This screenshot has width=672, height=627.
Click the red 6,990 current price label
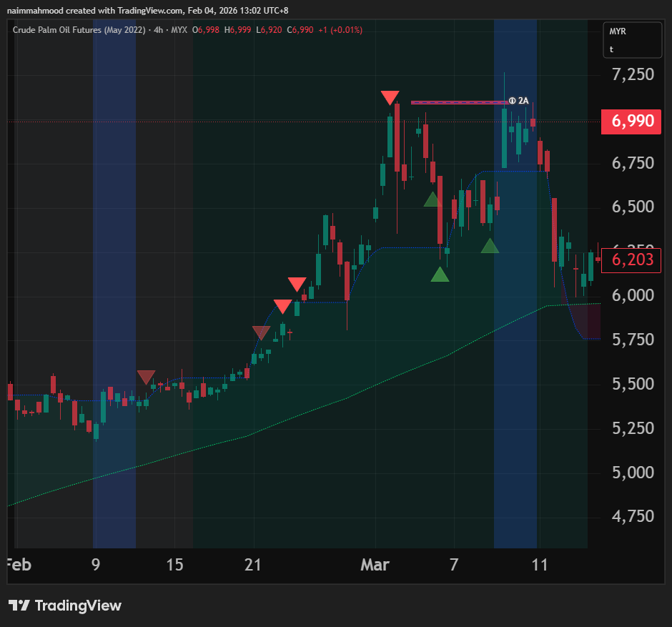click(631, 121)
